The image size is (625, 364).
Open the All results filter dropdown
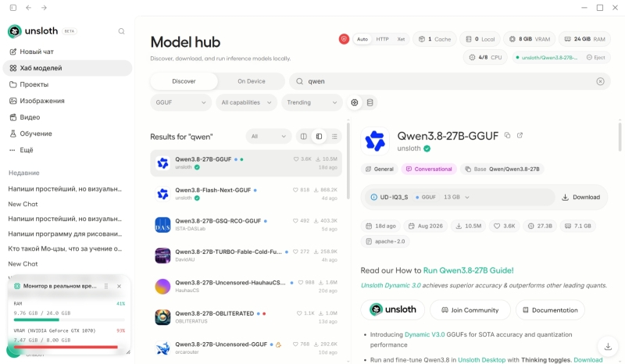(x=269, y=137)
